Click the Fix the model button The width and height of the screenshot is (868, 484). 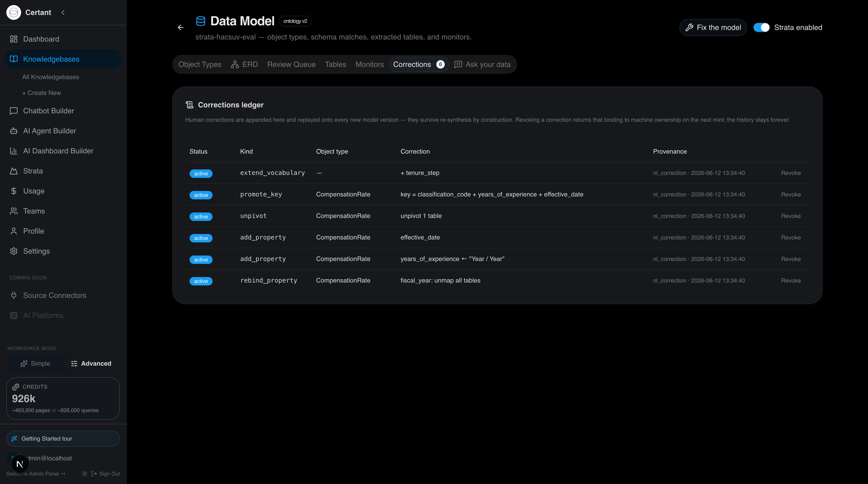713,28
